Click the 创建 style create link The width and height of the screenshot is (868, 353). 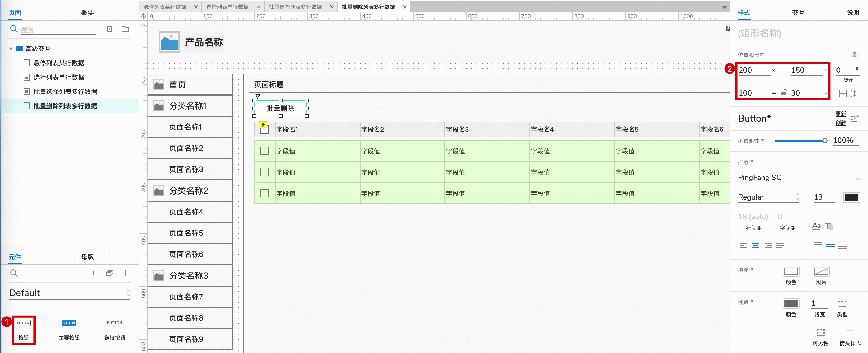841,123
